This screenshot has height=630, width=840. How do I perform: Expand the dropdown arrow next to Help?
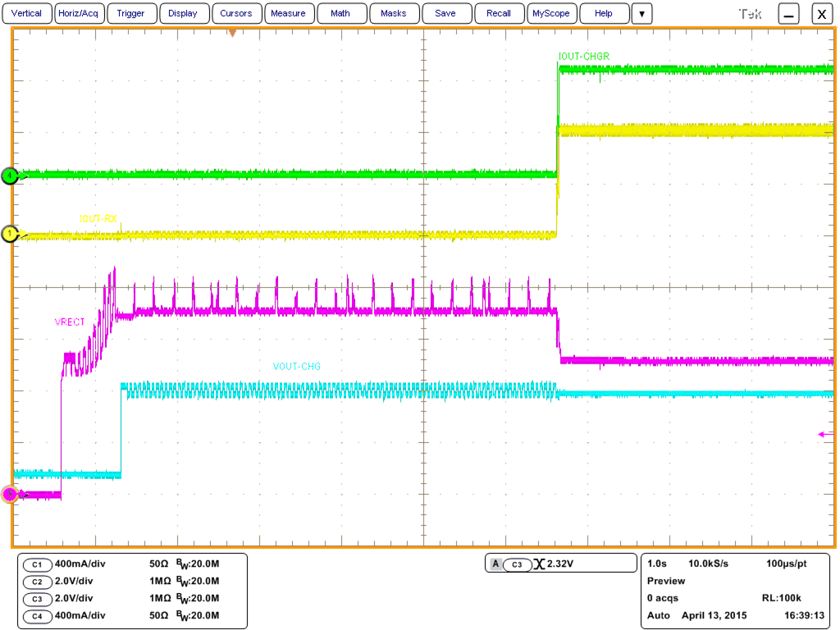641,13
